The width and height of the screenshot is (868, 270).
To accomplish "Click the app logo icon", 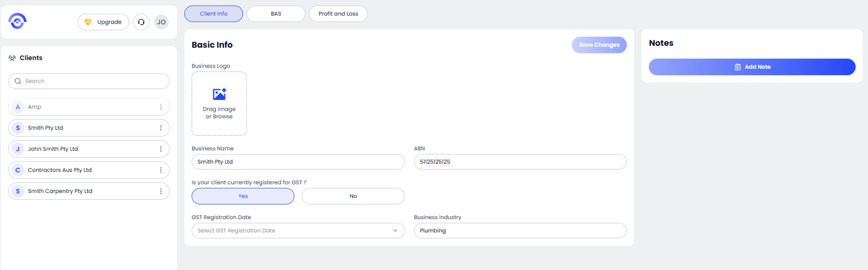I will (17, 22).
